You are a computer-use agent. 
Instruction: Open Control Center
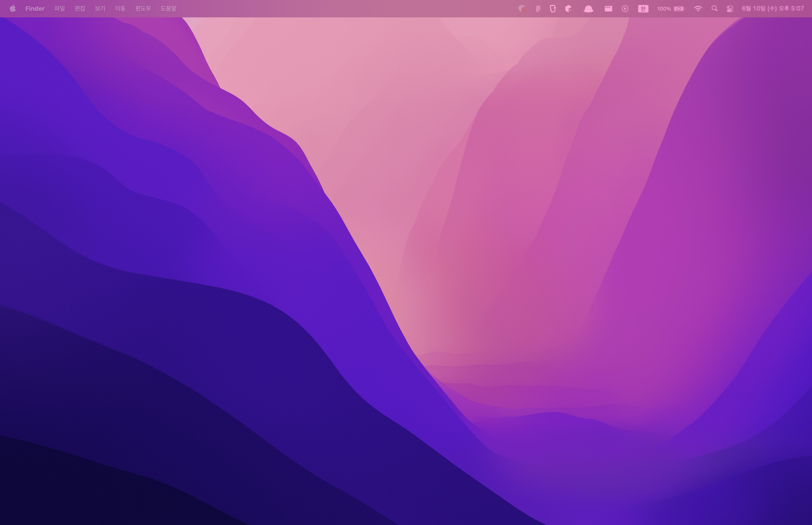tap(730, 9)
